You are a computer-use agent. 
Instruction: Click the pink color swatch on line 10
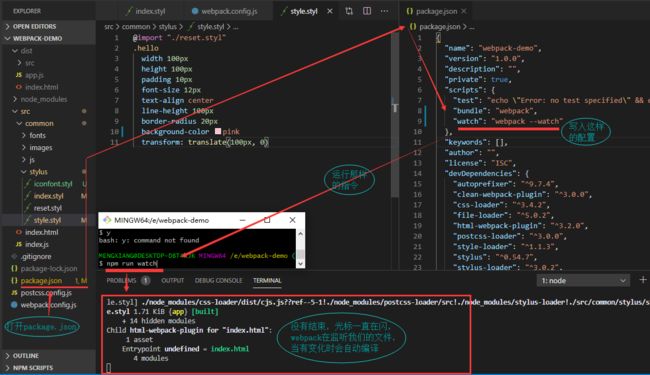click(218, 131)
